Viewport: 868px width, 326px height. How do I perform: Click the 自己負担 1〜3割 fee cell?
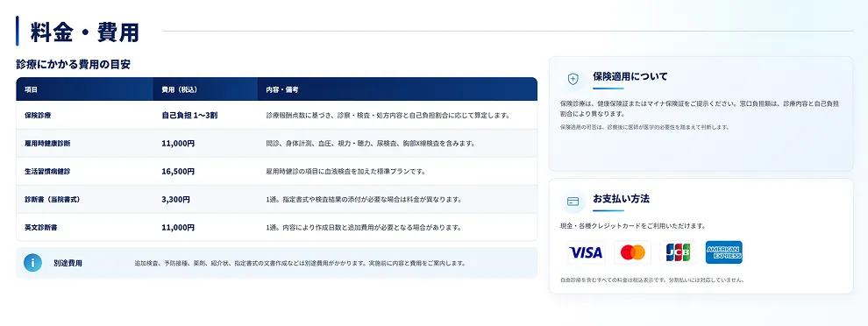190,115
